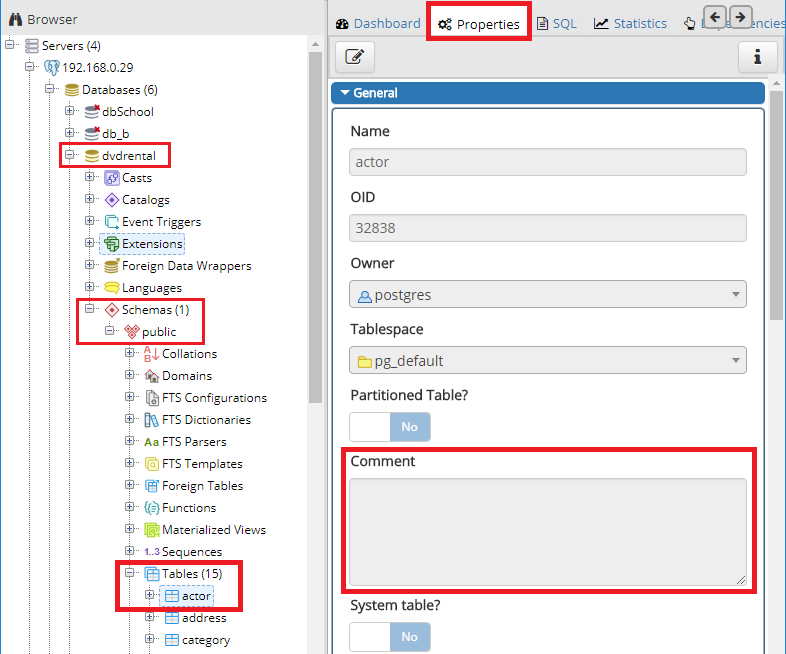Switch to the SQL tab
This screenshot has height=654, width=786.
[557, 24]
